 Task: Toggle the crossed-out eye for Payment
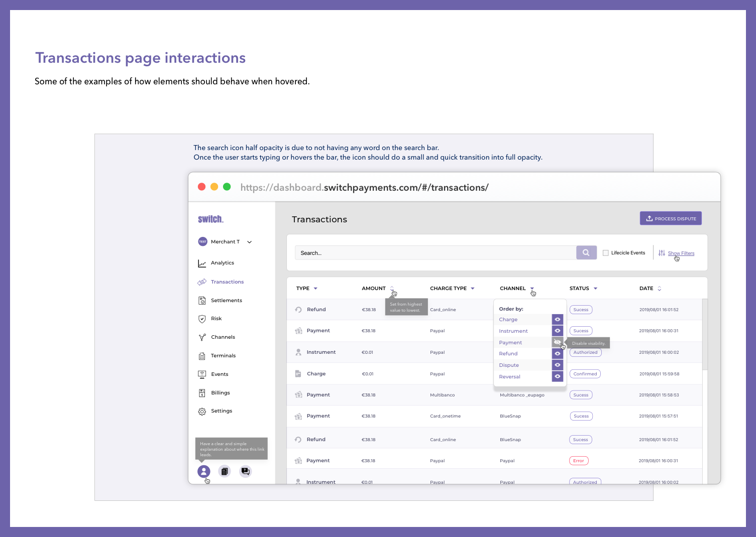pos(558,342)
